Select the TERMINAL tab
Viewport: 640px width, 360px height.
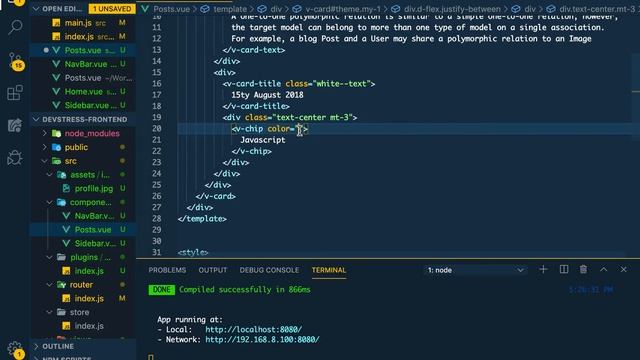(x=329, y=270)
